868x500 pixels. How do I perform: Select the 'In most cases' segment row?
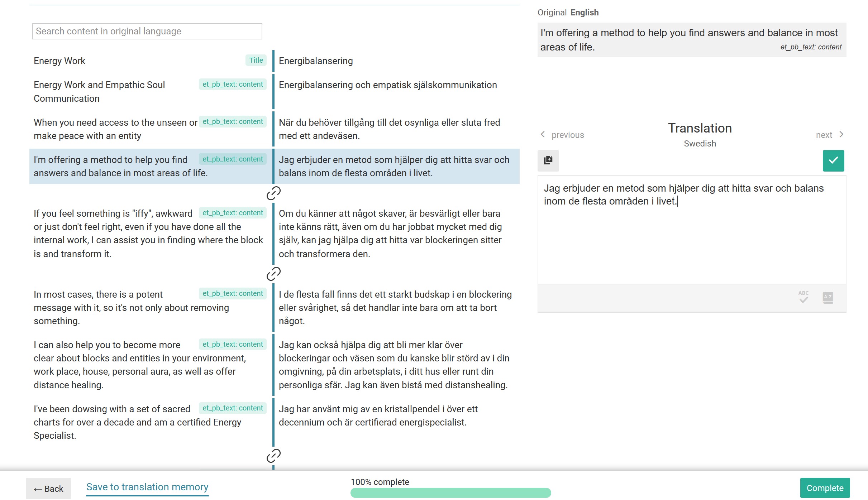click(x=143, y=307)
